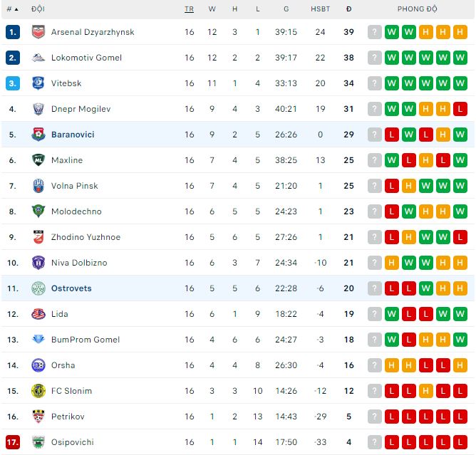
Task: Click the Vitebsk team badge
Action: click(38, 83)
